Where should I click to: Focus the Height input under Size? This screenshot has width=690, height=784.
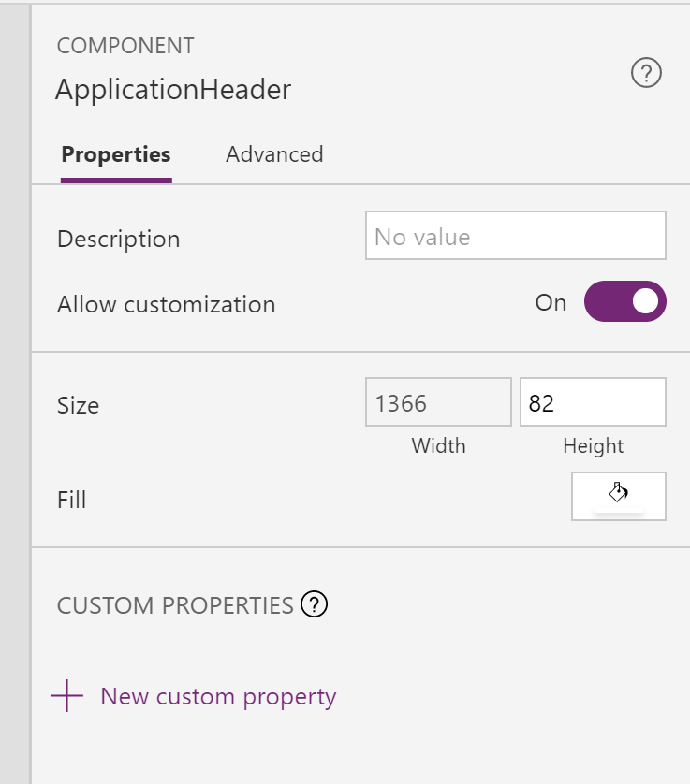(593, 401)
